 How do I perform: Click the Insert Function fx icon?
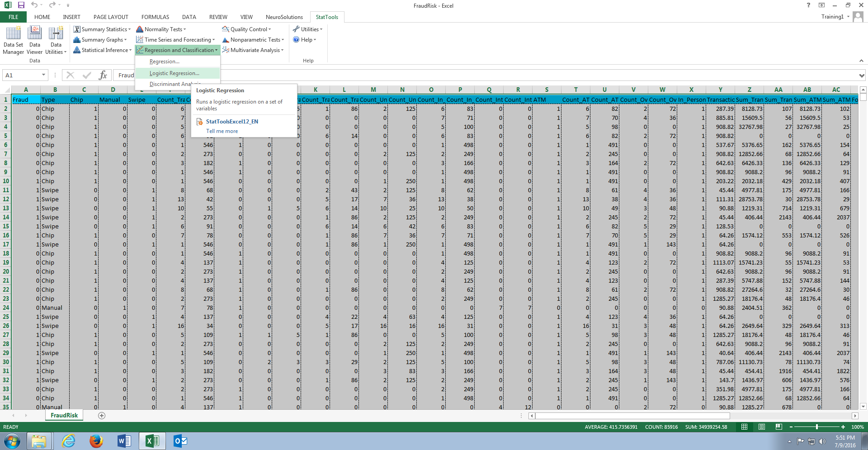(103, 75)
